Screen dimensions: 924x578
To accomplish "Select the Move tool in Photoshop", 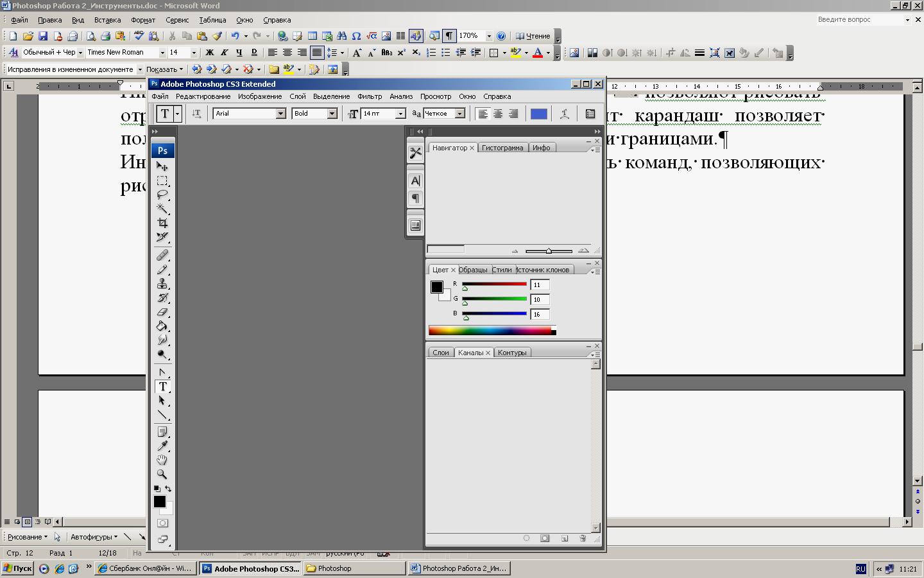I will coord(162,166).
